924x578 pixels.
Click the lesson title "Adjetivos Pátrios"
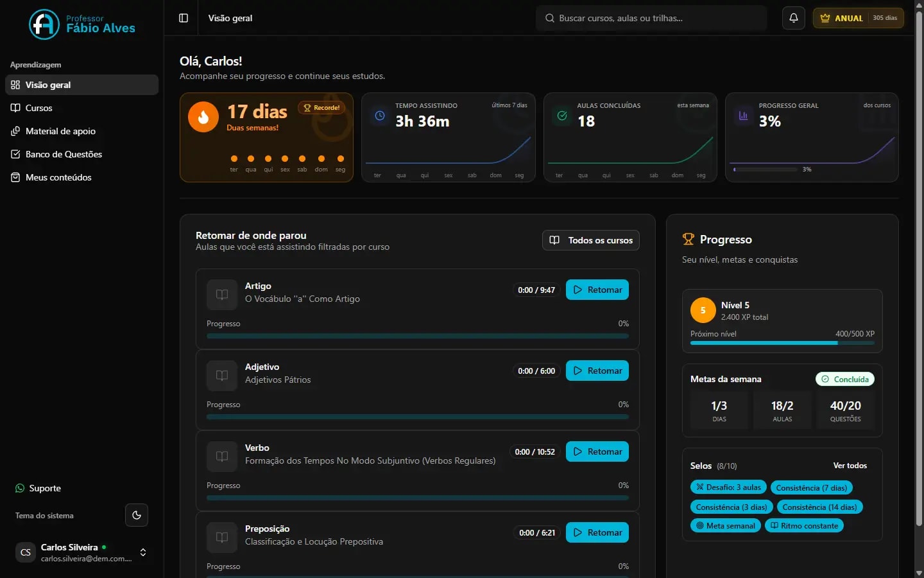[278, 380]
